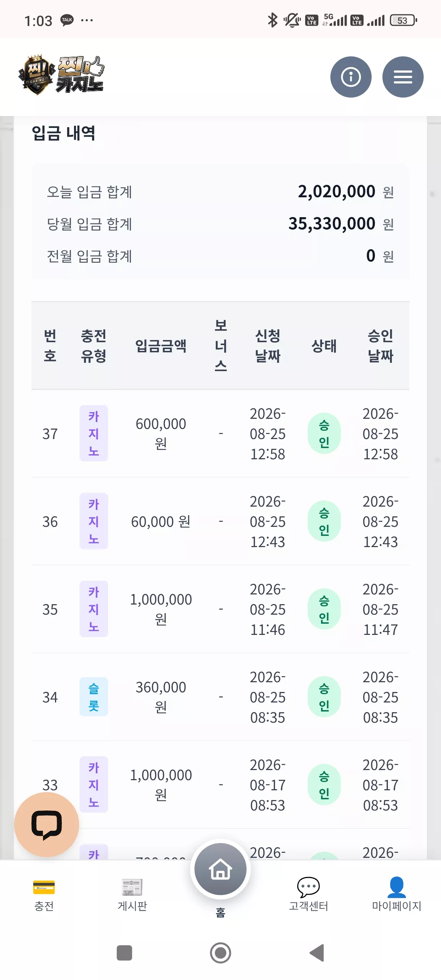Tap the 신청 날짜 column header
The image size is (441, 980).
pyautogui.click(x=267, y=346)
